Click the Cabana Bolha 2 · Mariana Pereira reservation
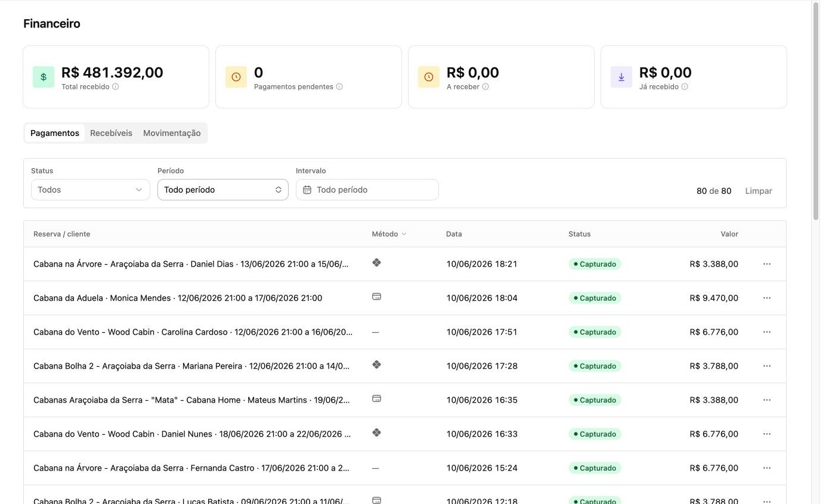Screen dimensions: 829x504 pos(192,366)
